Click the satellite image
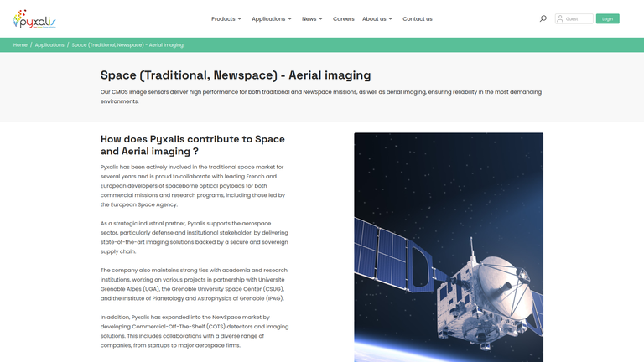The image size is (644, 362). coord(449,247)
